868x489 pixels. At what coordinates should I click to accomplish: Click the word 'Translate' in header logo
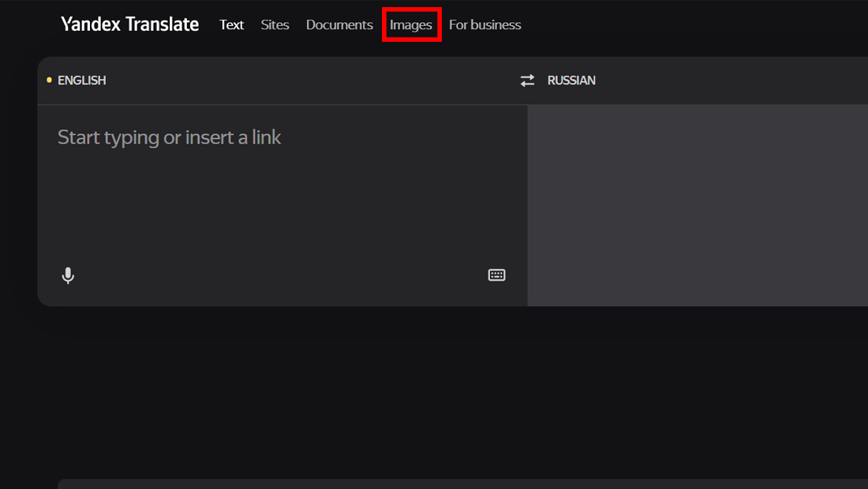[163, 24]
